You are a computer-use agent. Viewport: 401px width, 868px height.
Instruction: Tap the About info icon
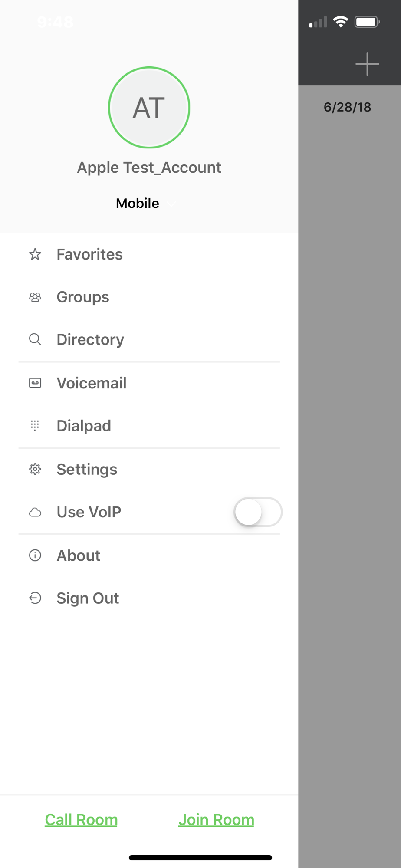coord(35,555)
